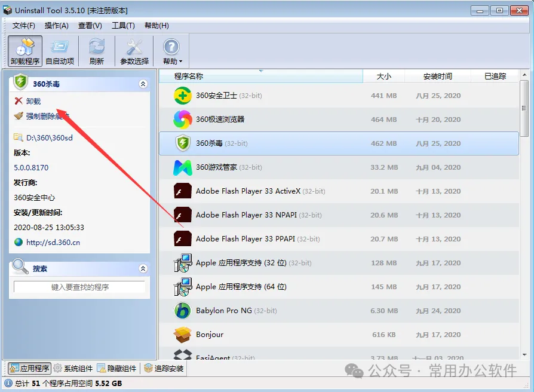Click version number 5.0.0.8170

coord(31,167)
